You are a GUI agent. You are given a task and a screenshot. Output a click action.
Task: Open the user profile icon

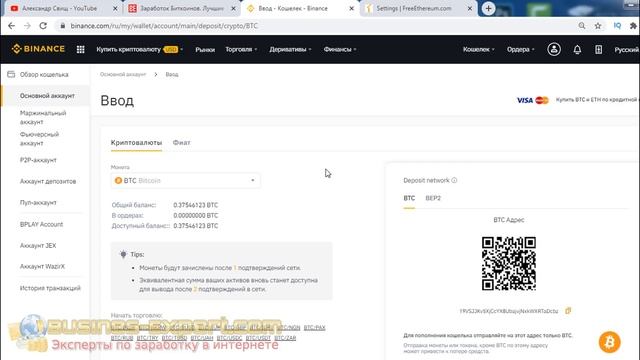553,49
